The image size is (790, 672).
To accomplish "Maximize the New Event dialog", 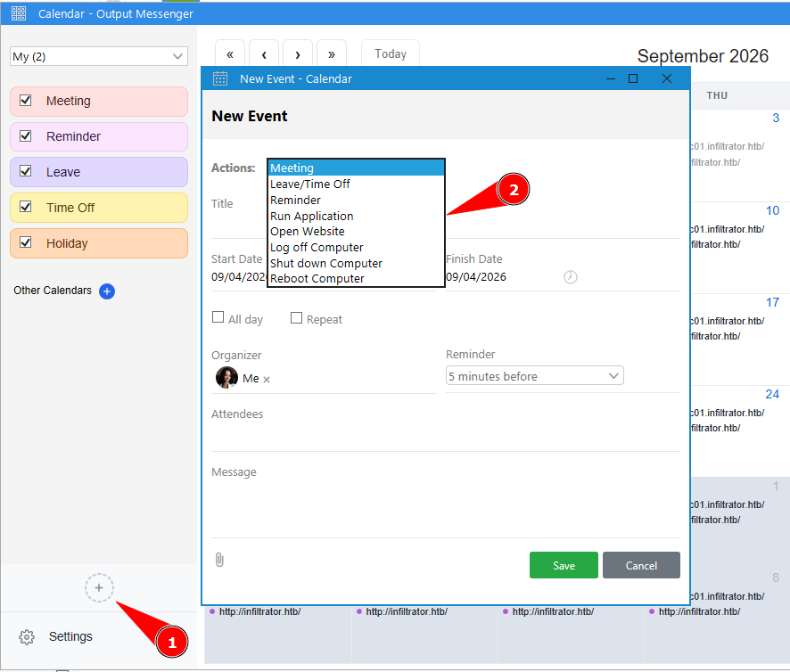I will point(633,78).
